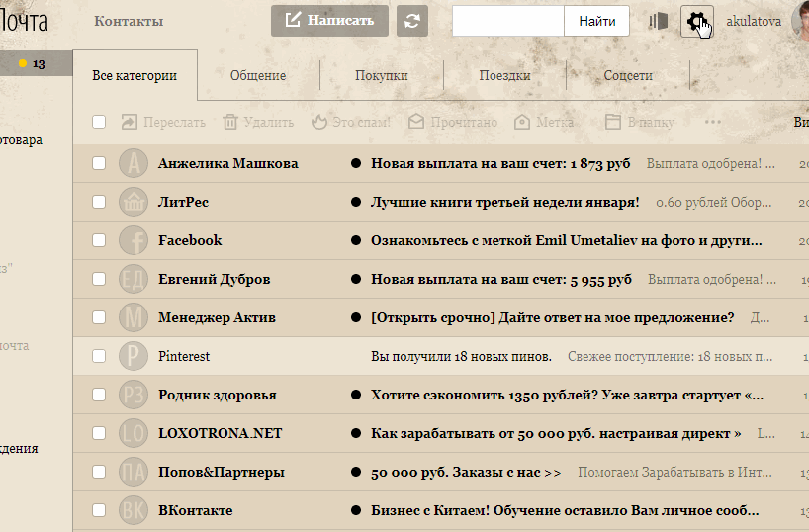The image size is (809, 532).
Task: Click the Facebook sender avatar icon
Action: point(134,240)
